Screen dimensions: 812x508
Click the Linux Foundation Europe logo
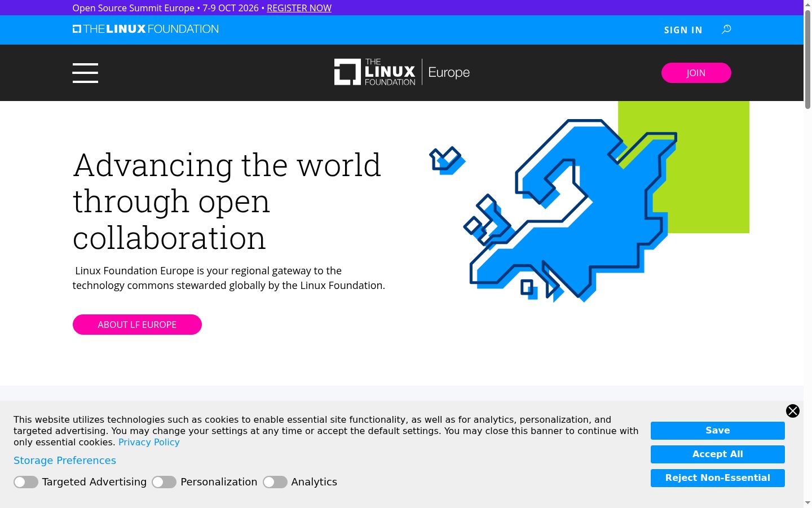tap(402, 72)
